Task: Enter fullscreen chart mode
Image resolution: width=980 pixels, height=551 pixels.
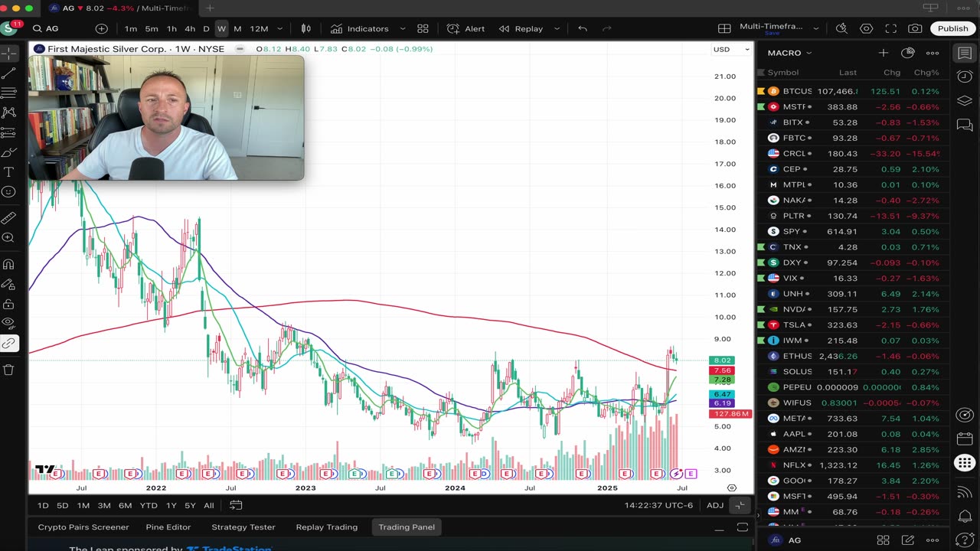Action: [890, 29]
